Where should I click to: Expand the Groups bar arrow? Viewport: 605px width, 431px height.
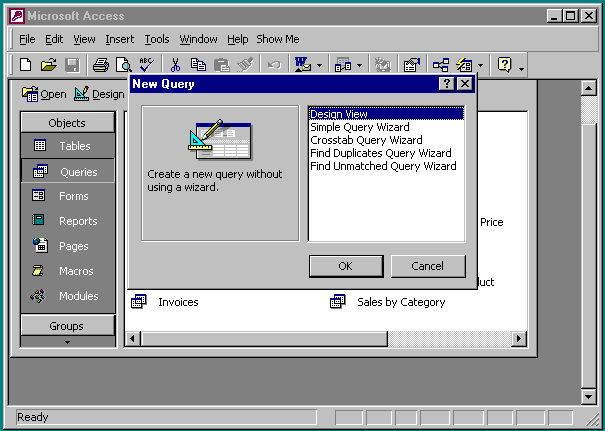pos(67,342)
